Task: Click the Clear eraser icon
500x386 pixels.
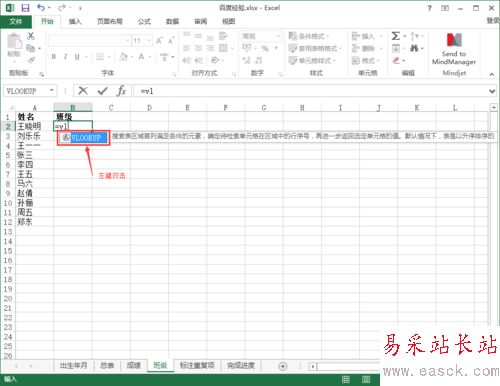Action: pos(396,60)
